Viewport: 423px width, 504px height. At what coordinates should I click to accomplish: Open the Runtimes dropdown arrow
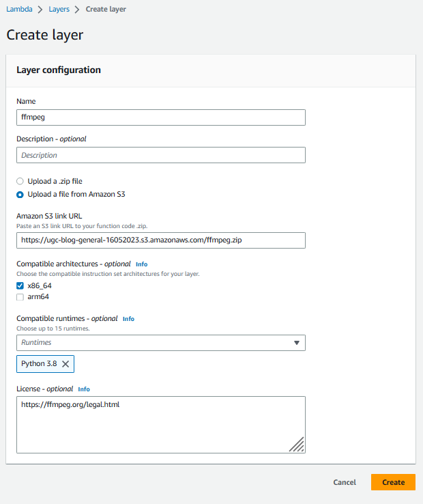point(297,343)
